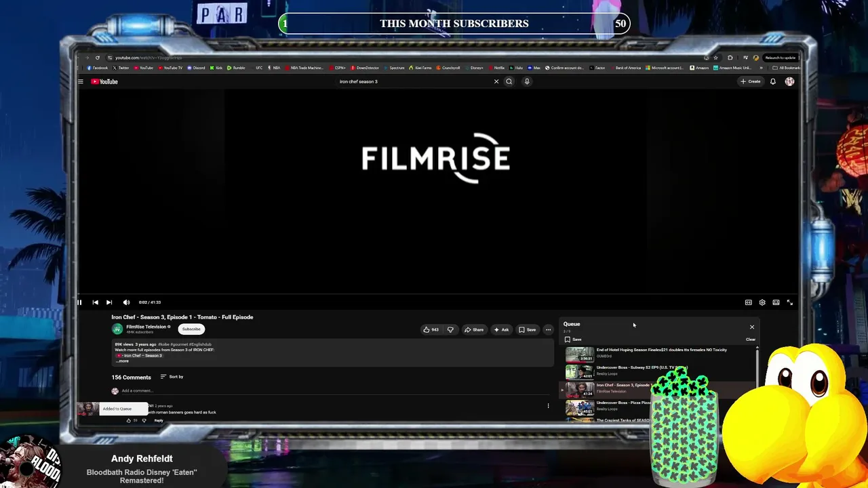Open the Facebook bookmark
This screenshot has width=868, height=488.
click(98, 68)
